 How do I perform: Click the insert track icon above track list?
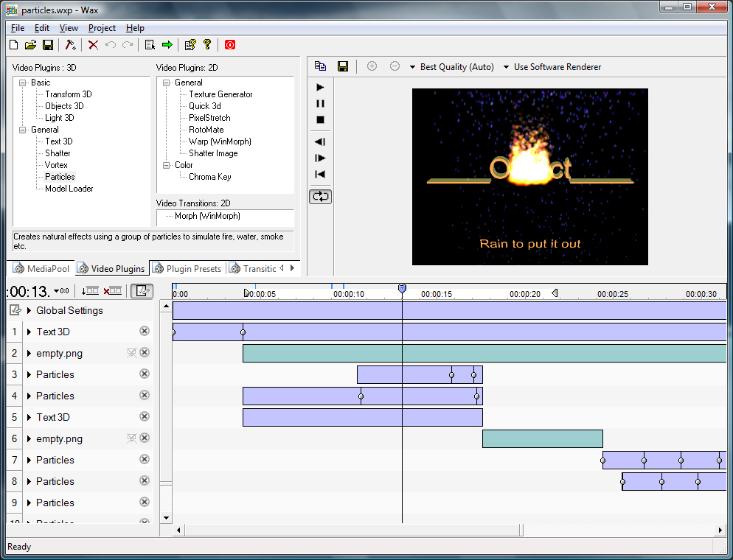point(91,291)
